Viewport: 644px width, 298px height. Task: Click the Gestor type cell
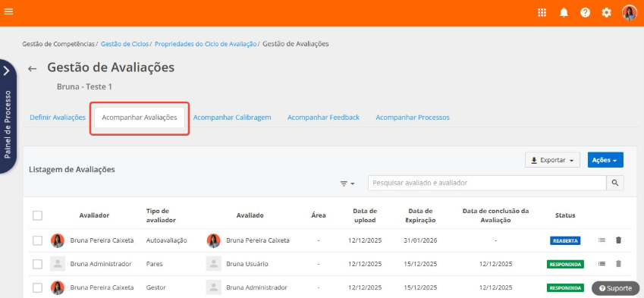(x=156, y=287)
